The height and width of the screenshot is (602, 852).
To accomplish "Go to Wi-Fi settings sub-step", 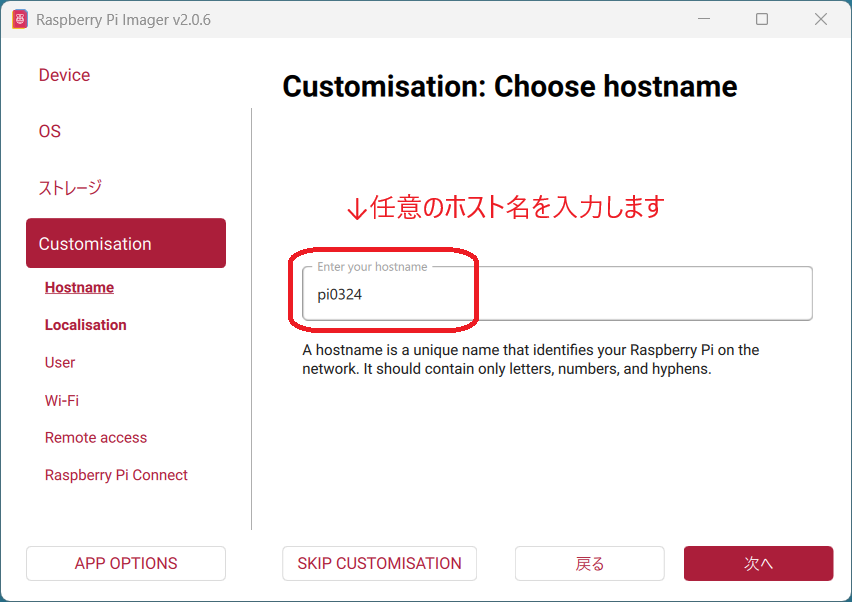I will [62, 400].
